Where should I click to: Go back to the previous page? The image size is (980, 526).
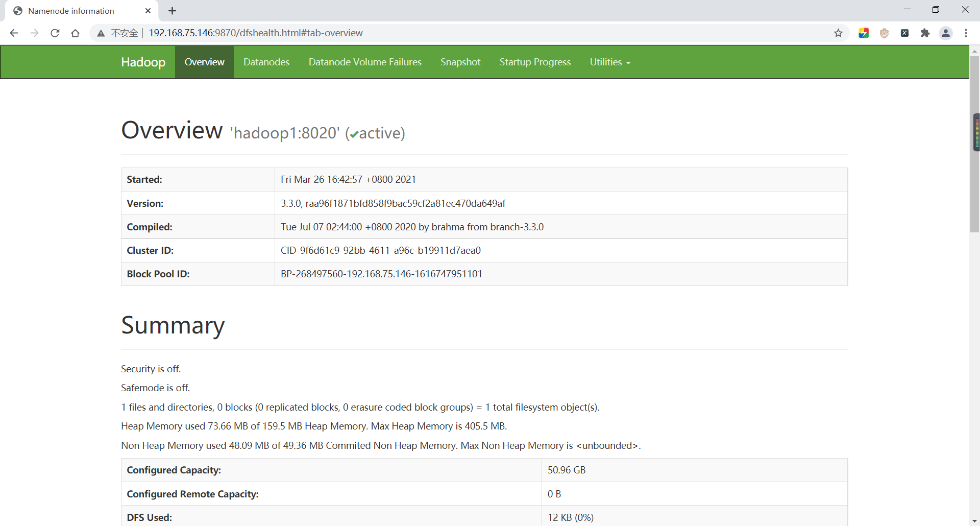(14, 33)
